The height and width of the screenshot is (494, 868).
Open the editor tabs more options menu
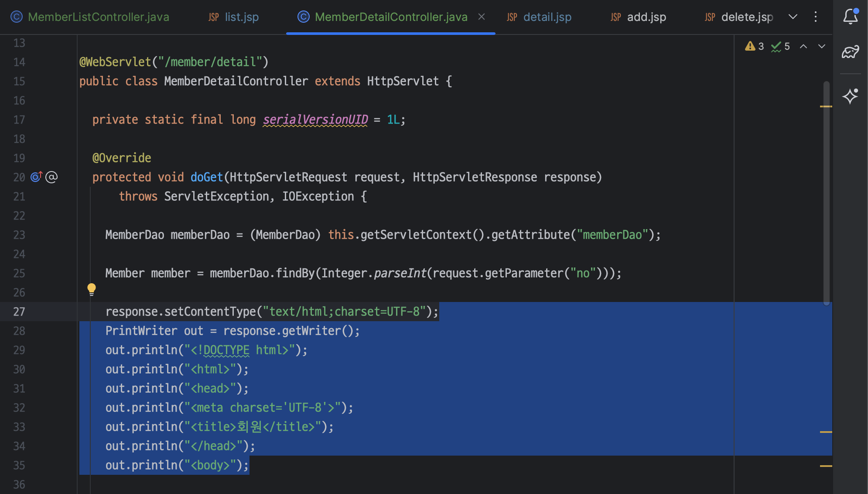(815, 17)
